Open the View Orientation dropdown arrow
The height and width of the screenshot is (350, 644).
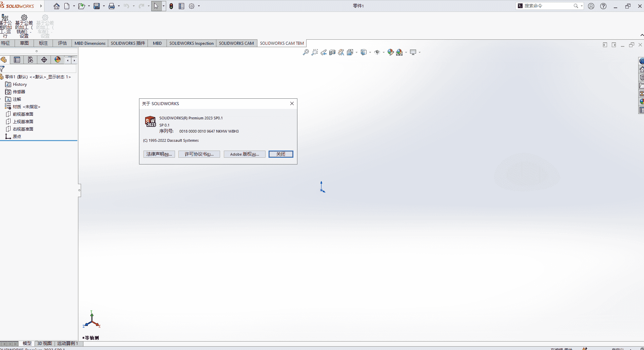point(356,52)
